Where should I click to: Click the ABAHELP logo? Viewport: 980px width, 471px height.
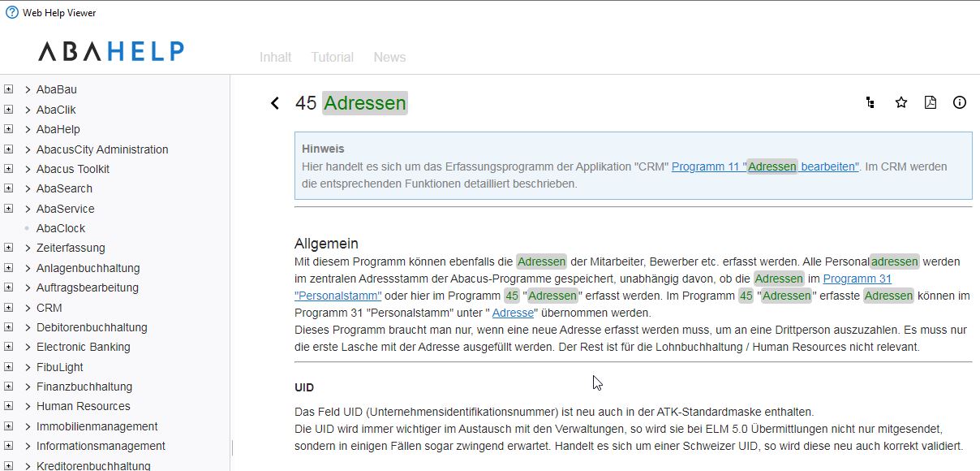(x=111, y=51)
